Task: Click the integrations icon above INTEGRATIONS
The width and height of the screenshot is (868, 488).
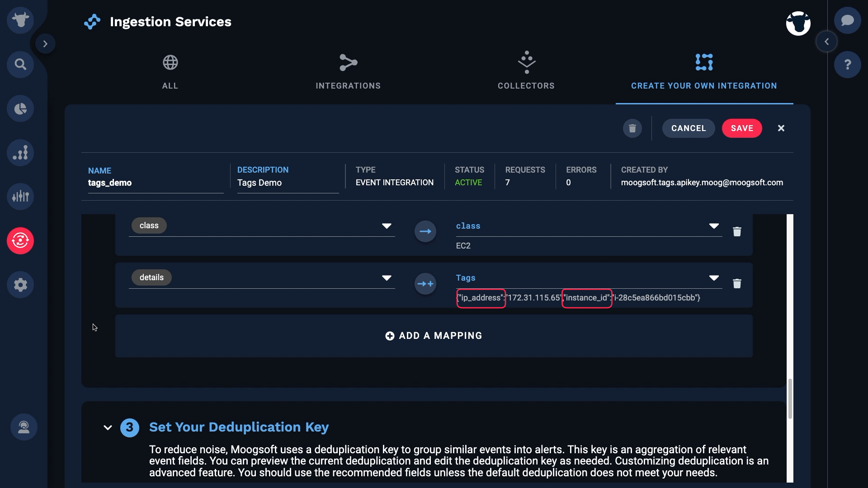Action: click(349, 62)
